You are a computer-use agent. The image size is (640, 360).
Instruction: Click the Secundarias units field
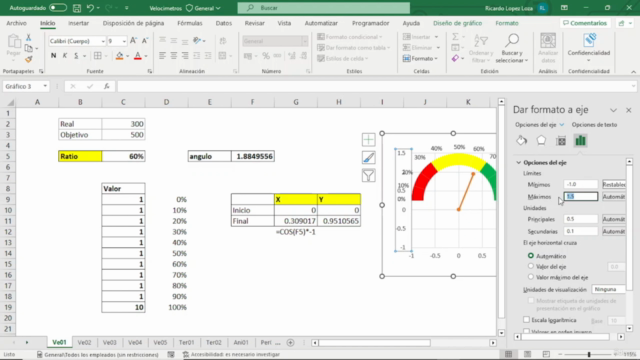click(x=581, y=231)
